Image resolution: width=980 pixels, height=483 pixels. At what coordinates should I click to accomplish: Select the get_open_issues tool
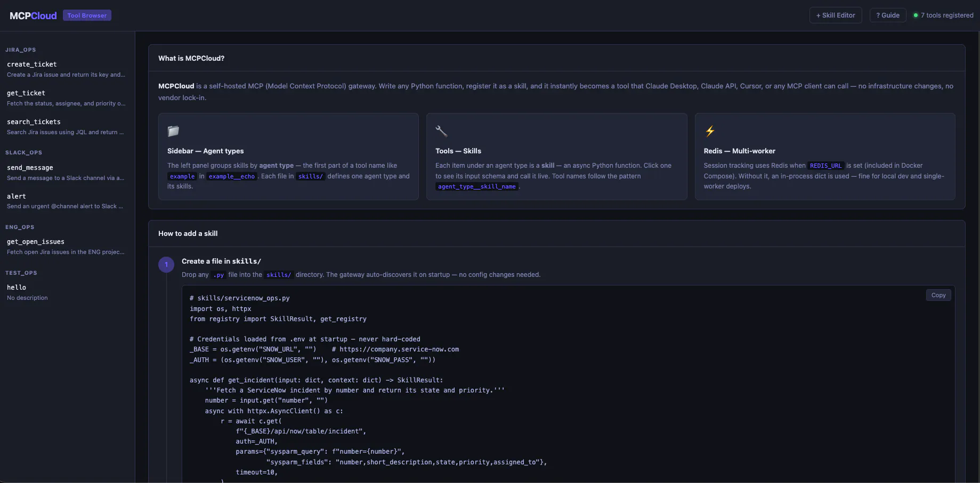coord(67,247)
